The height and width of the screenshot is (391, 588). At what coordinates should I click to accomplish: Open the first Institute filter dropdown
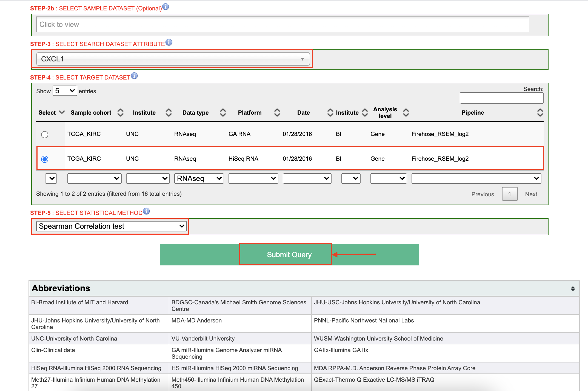point(148,178)
